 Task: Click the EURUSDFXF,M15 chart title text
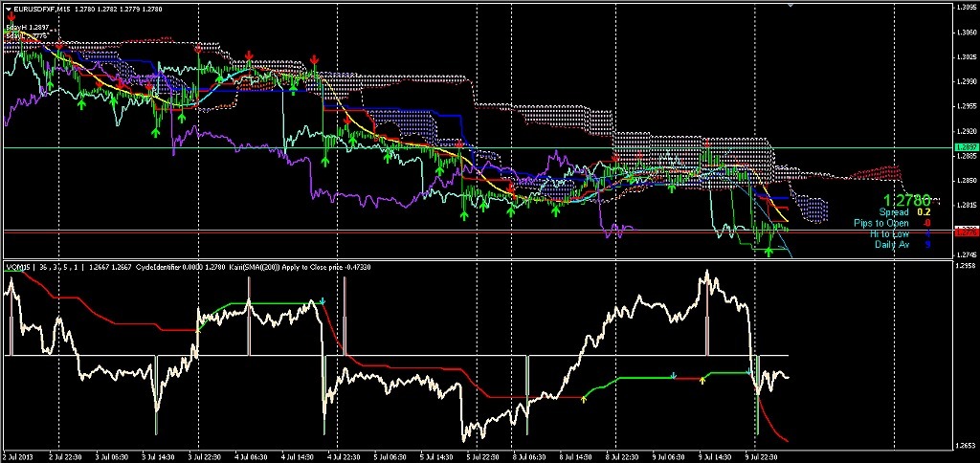pos(42,8)
